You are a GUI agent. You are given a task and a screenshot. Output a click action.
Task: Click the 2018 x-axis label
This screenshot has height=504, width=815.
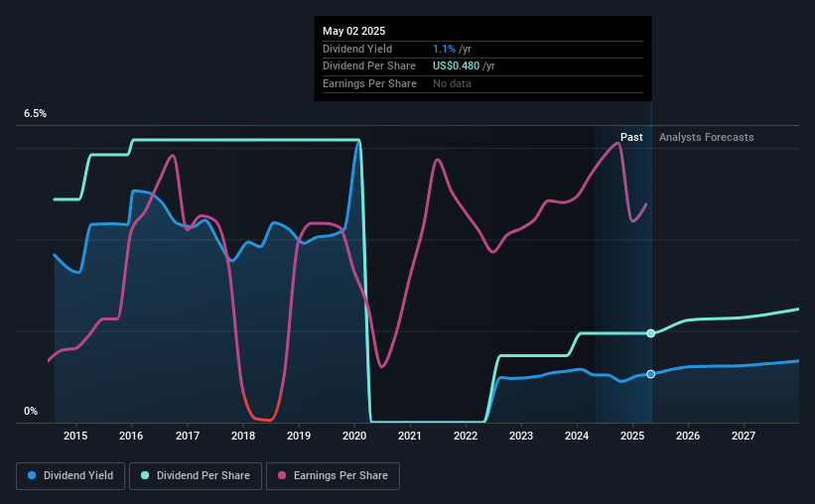(x=243, y=436)
